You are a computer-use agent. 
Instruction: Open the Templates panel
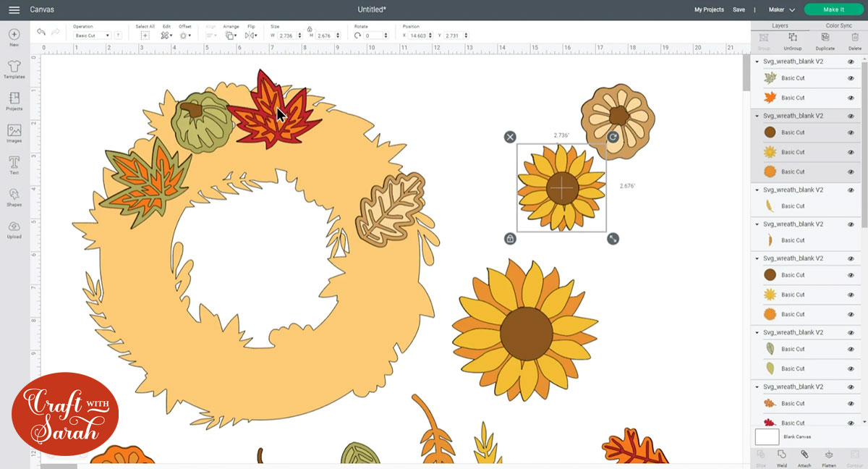point(14,69)
